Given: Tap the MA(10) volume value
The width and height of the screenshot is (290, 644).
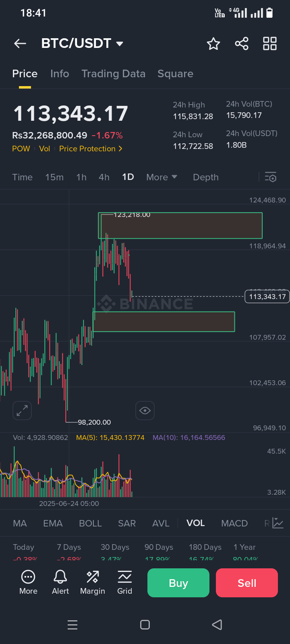Looking at the screenshot, I should (x=189, y=438).
